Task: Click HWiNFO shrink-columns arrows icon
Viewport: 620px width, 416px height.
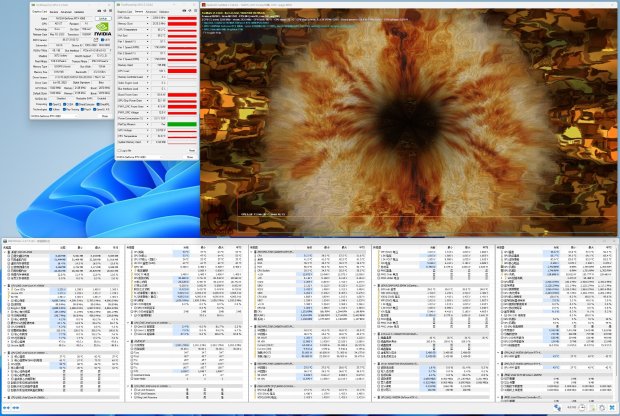Action: click(16, 408)
